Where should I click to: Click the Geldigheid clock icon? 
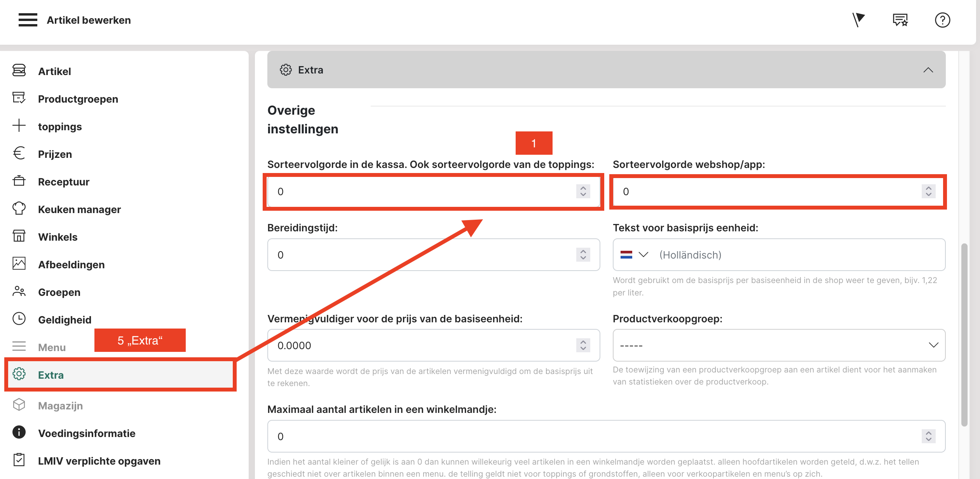(19, 319)
